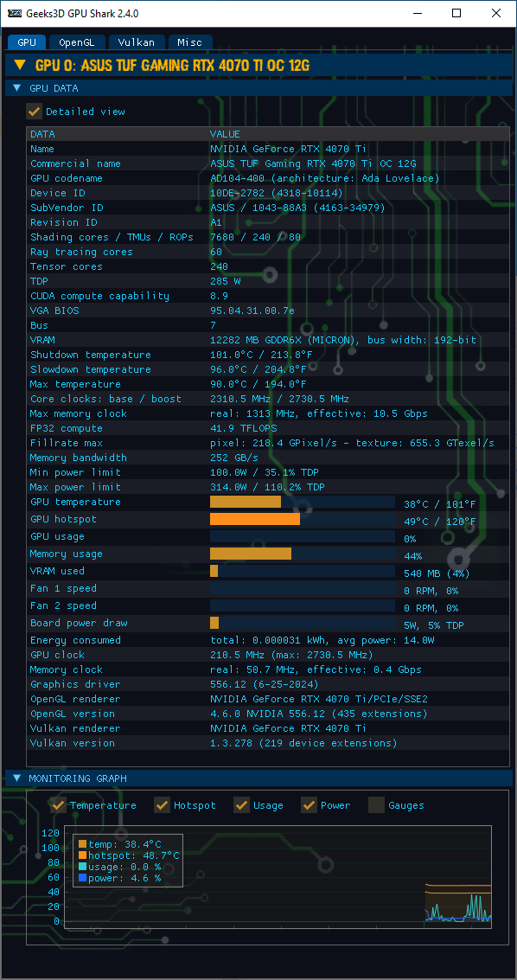Click the VRAM used '540 MB (4%)' readout
Viewport: 517px width, 980px height.
(x=437, y=573)
